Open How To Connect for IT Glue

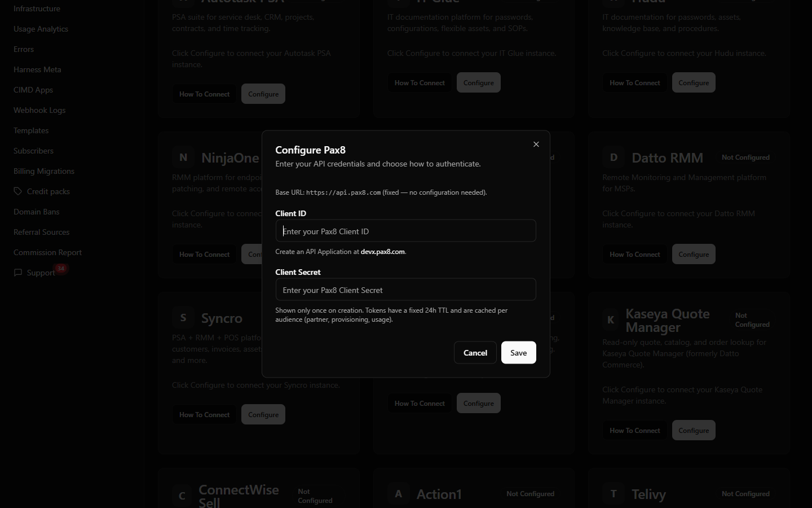[x=420, y=82]
